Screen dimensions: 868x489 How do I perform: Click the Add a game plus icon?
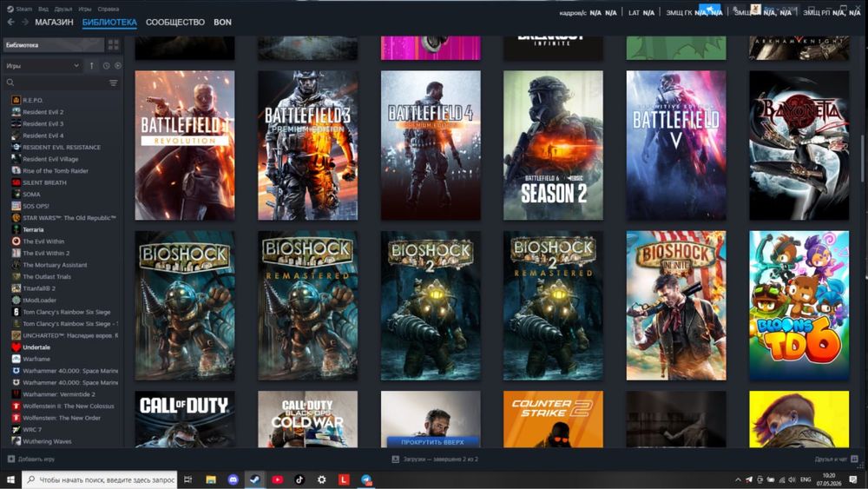(x=11, y=459)
